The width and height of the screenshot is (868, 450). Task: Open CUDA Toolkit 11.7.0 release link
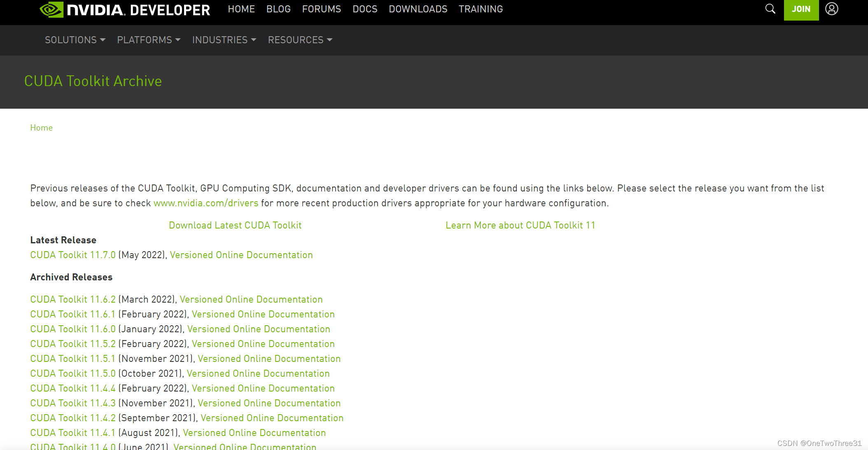[73, 255]
